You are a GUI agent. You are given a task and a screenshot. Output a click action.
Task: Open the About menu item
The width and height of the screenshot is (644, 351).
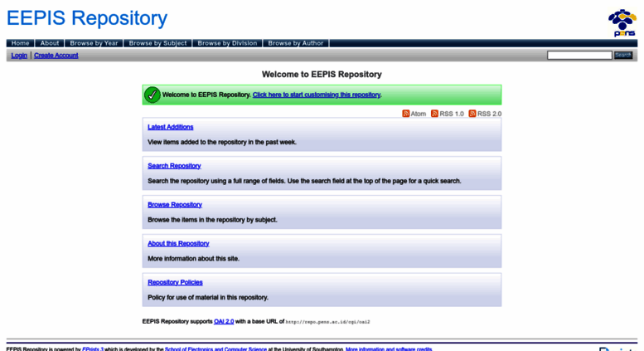50,43
